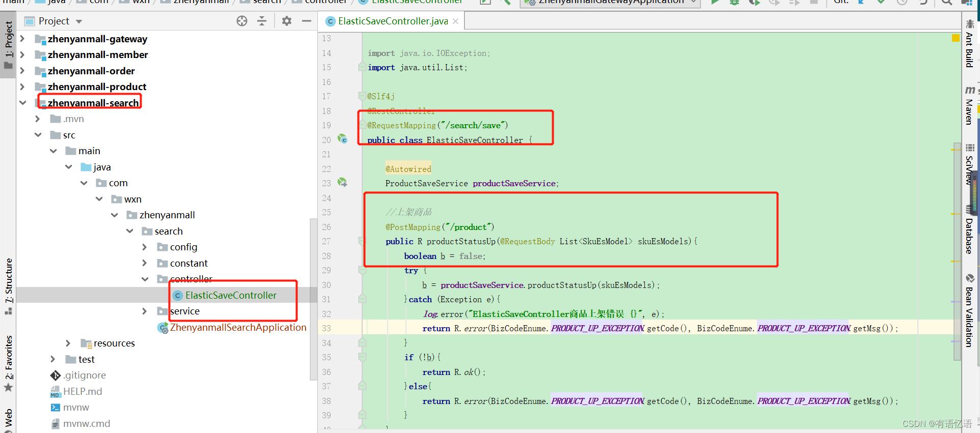Toggle the Bean Validation tool window
Image resolution: width=980 pixels, height=433 pixels.
[969, 311]
